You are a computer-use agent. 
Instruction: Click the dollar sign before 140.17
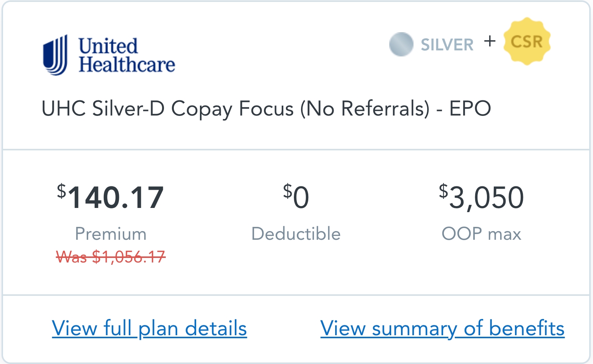click(61, 191)
